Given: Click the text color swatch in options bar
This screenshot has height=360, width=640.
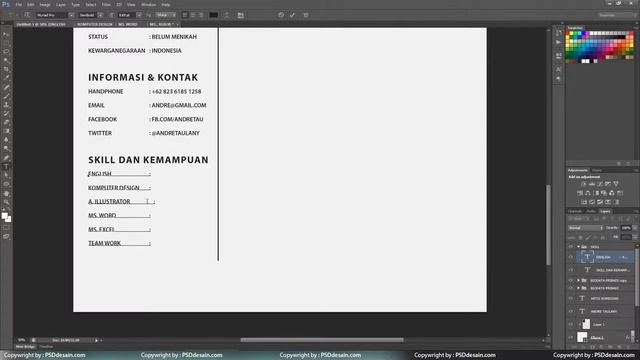Looking at the screenshot, I should coord(213,15).
